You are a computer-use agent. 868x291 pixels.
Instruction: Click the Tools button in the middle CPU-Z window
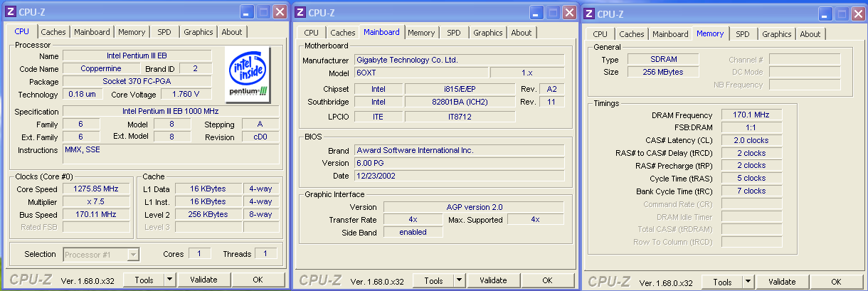pos(433,281)
